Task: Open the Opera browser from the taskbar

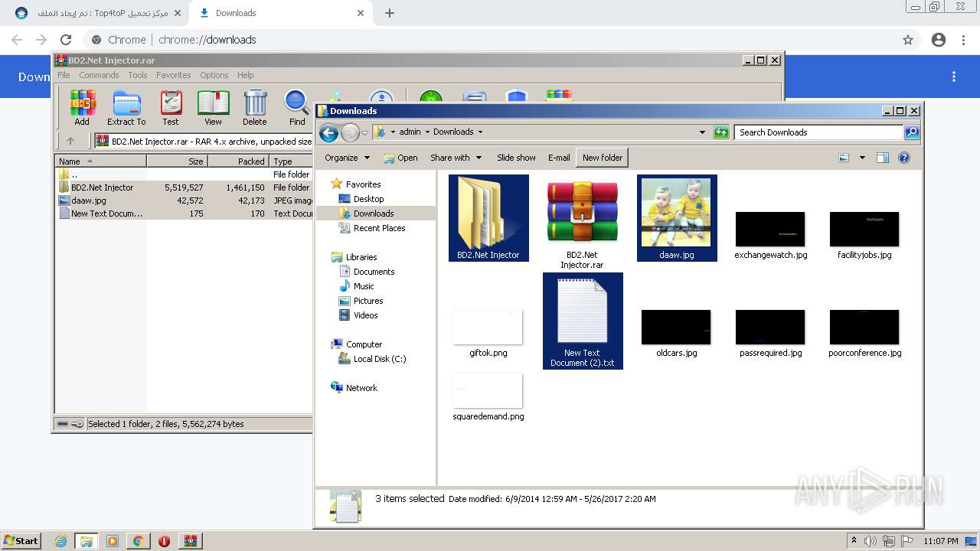Action: click(164, 541)
